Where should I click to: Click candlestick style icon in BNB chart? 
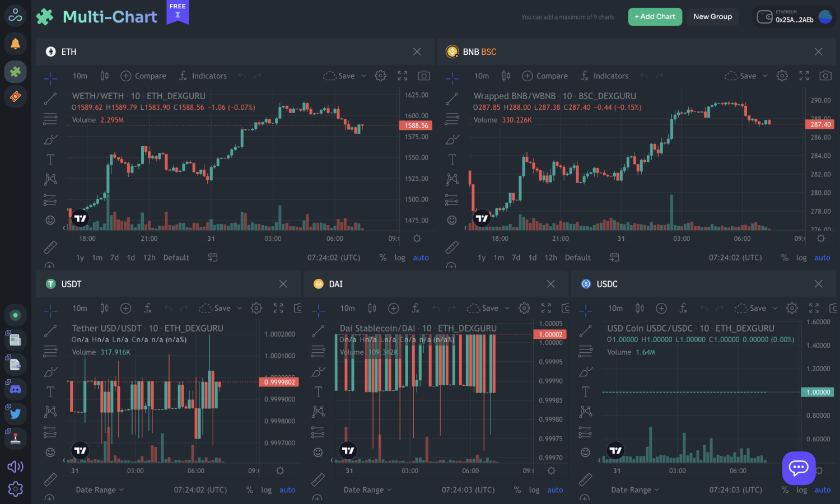pyautogui.click(x=506, y=76)
